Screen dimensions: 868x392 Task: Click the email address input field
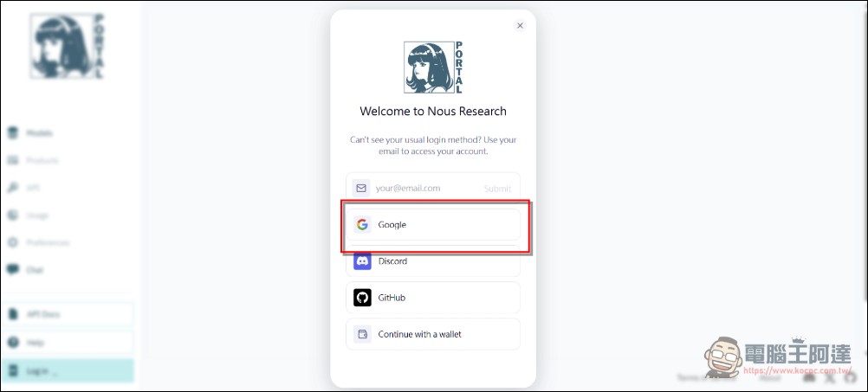click(x=424, y=188)
